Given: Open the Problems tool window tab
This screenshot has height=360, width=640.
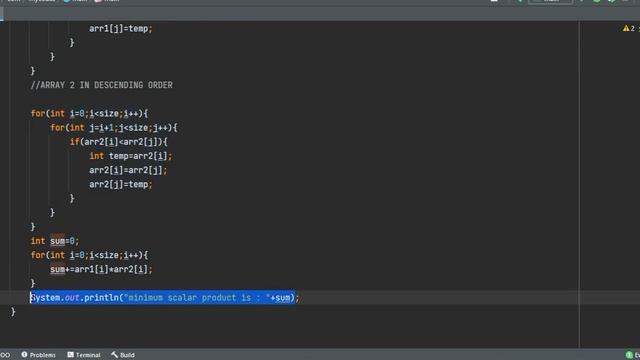Looking at the screenshot, I should tap(38, 355).
